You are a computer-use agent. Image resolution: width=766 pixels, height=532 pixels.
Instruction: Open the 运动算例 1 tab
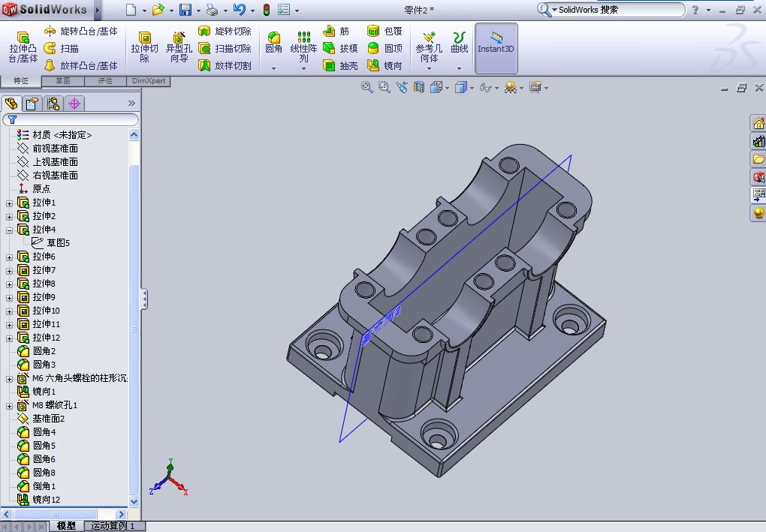click(113, 526)
